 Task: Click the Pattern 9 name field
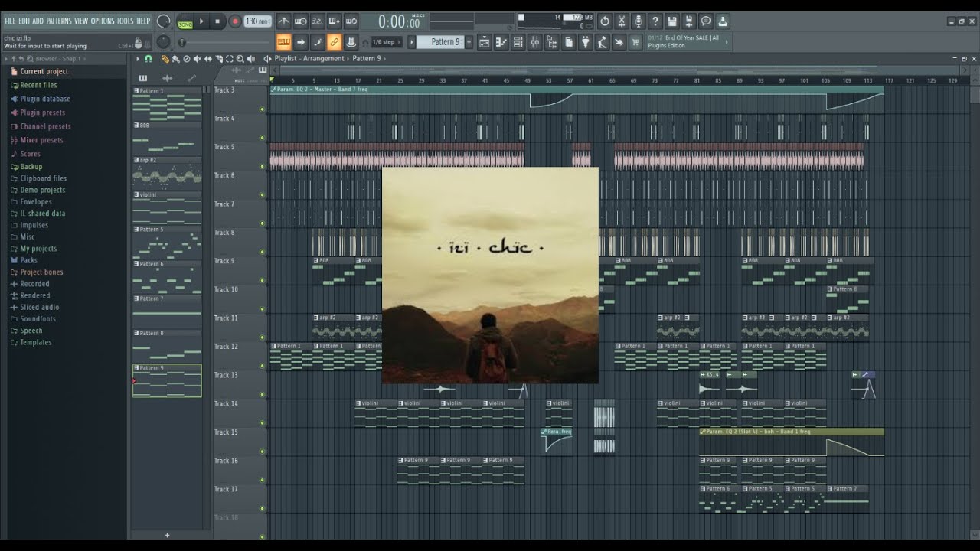(x=441, y=42)
